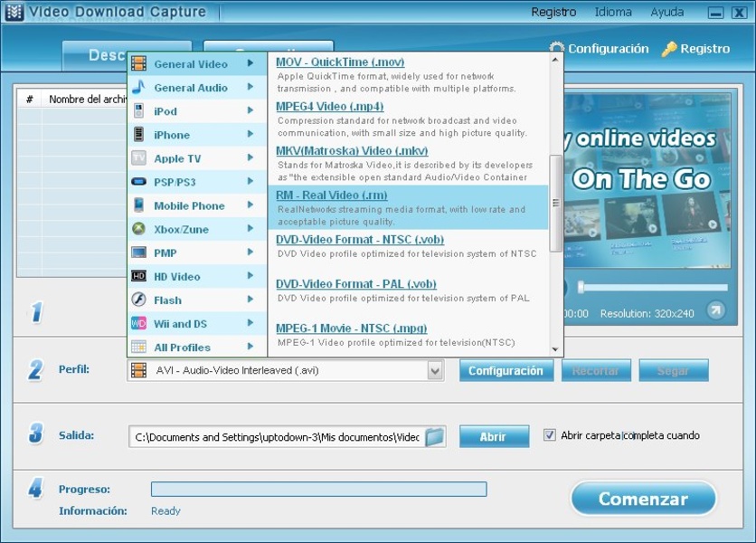Click the iPod device icon

[139, 110]
